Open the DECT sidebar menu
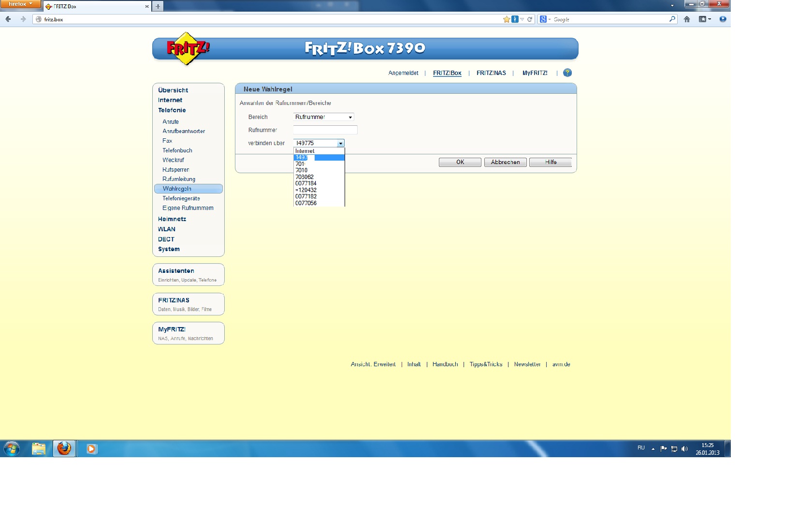This screenshot has height=508, width=812. (x=166, y=239)
